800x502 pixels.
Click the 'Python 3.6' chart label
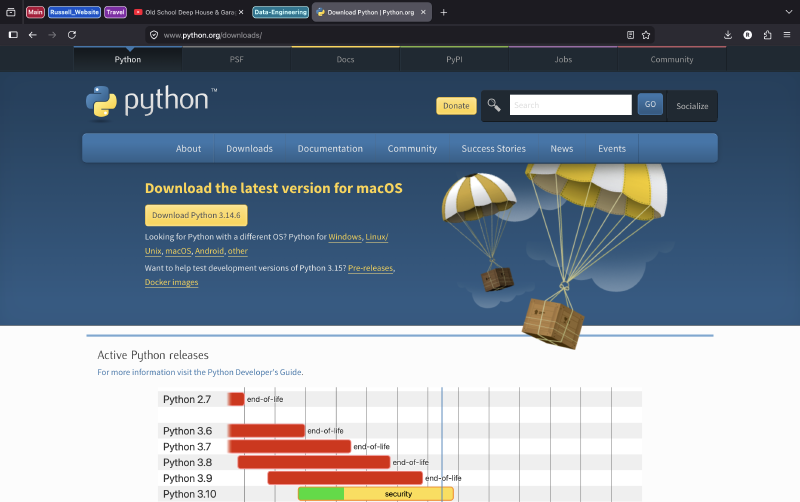[x=187, y=431]
